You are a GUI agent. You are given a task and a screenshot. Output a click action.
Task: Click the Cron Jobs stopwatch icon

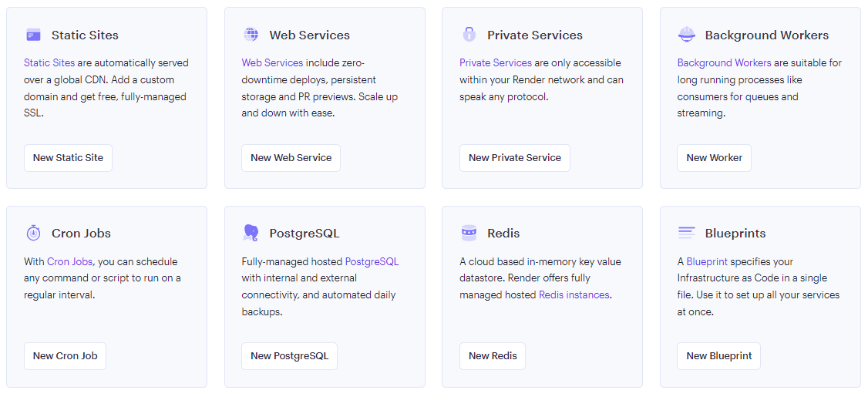(x=33, y=233)
